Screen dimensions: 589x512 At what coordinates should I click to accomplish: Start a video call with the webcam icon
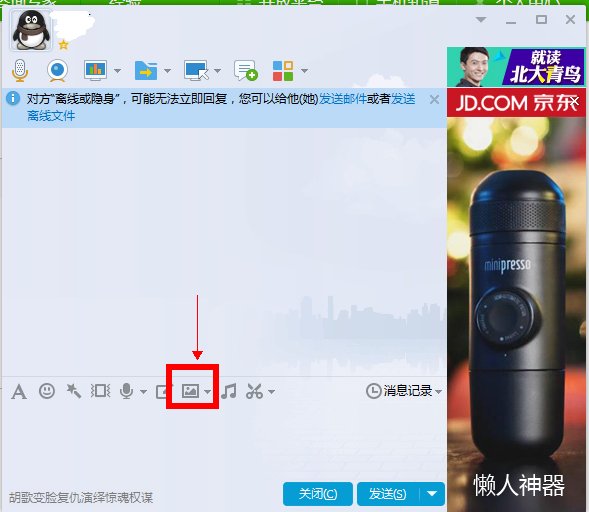click(57, 70)
